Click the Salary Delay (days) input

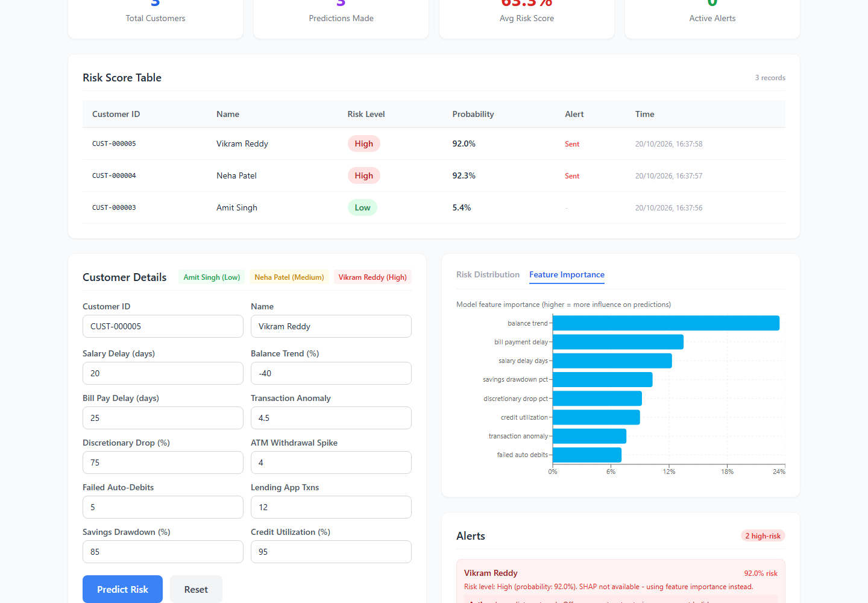(163, 373)
